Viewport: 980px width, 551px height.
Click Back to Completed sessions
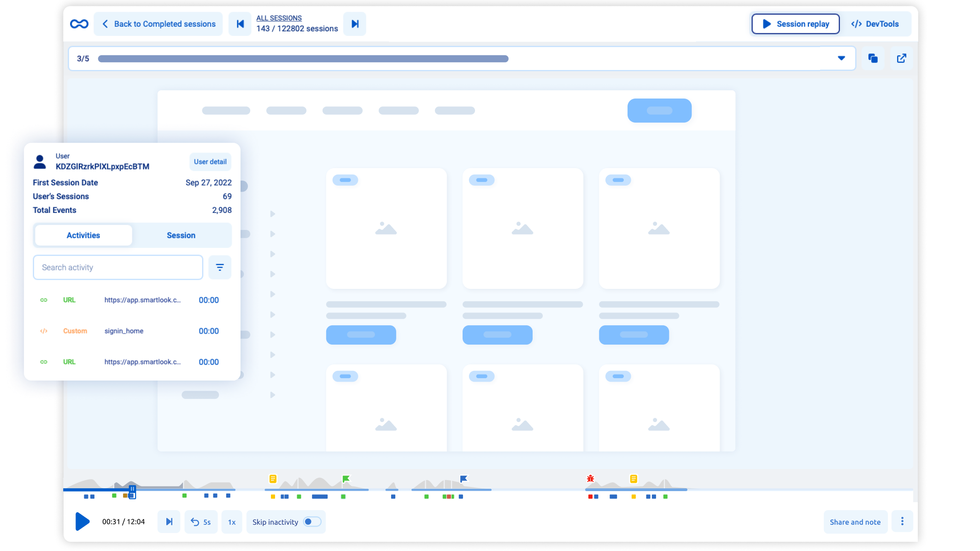(x=158, y=24)
